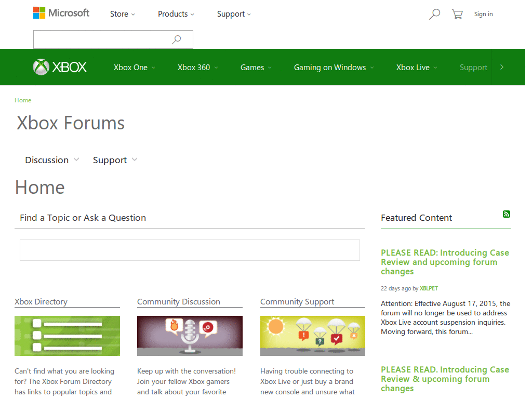Expand the Store dropdown menu
The height and width of the screenshot is (399, 532).
click(x=122, y=14)
